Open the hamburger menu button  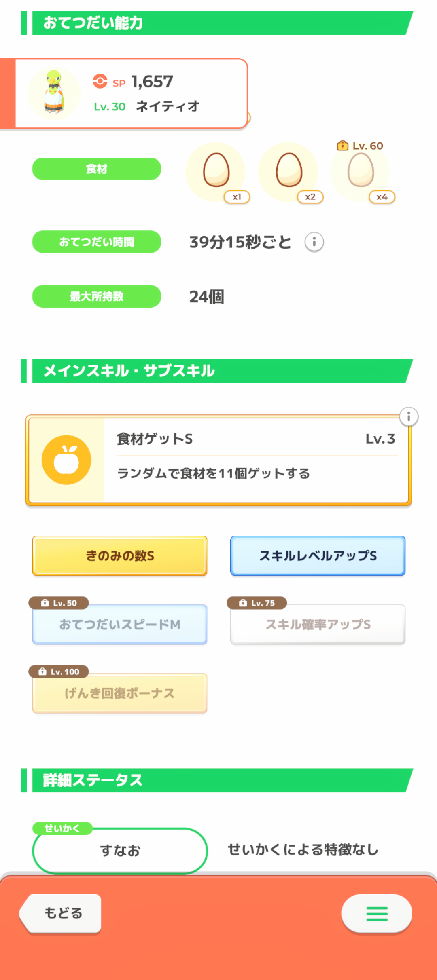(x=377, y=914)
